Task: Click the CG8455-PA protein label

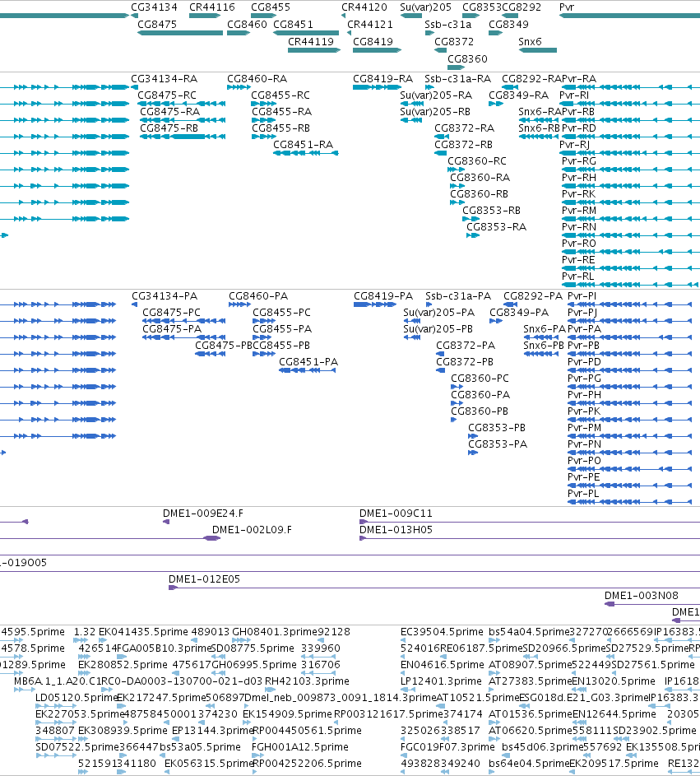Action: [x=282, y=329]
